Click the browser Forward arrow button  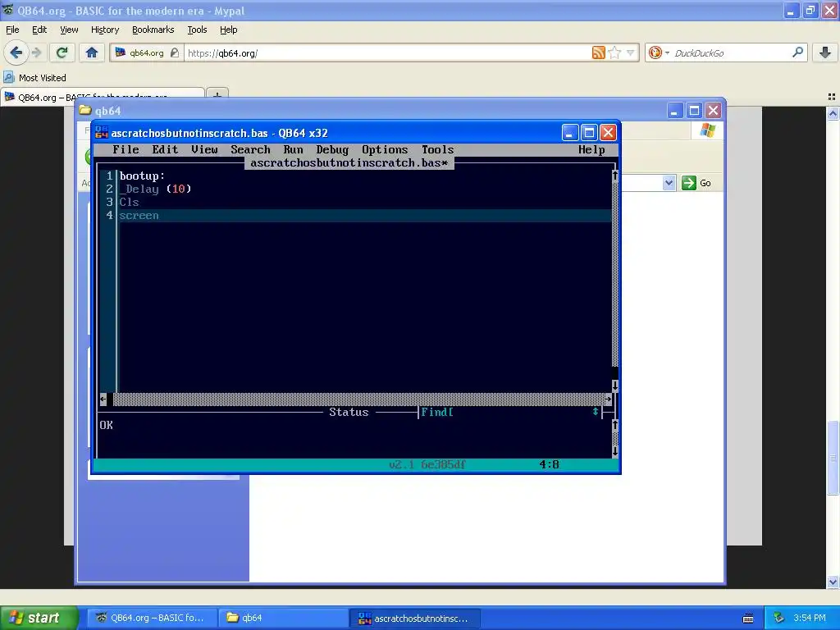pos(36,52)
